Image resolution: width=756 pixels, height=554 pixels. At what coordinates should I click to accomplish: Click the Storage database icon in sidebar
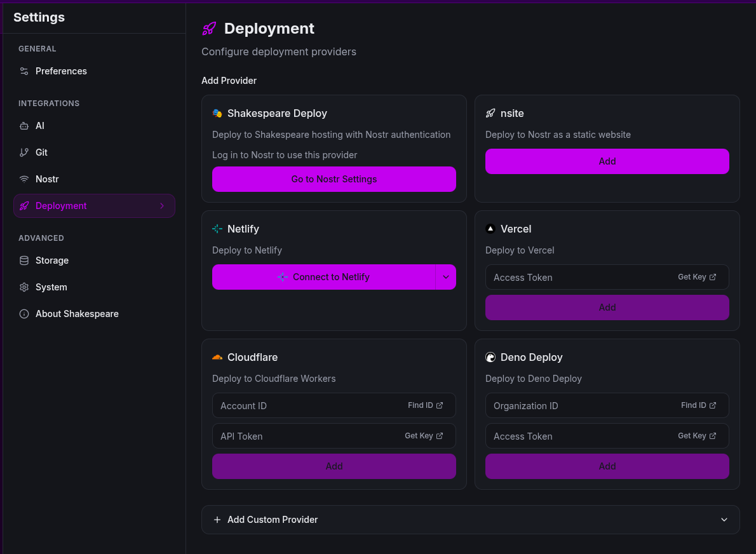24,260
